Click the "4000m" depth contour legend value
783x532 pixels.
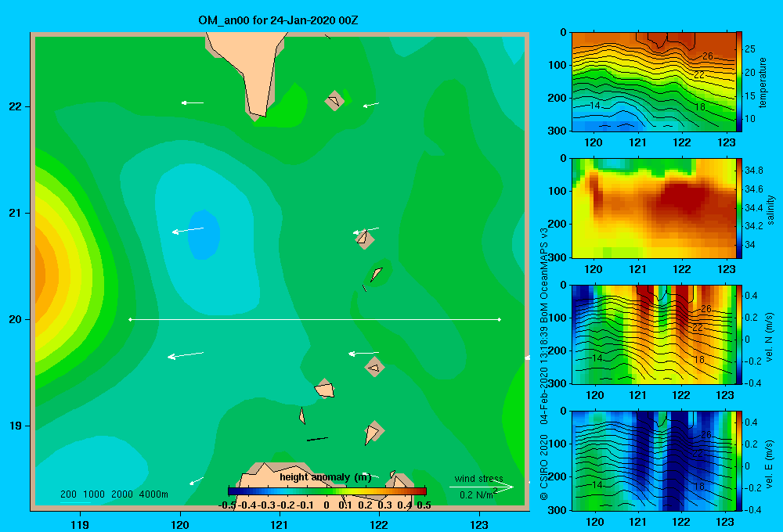point(153,494)
